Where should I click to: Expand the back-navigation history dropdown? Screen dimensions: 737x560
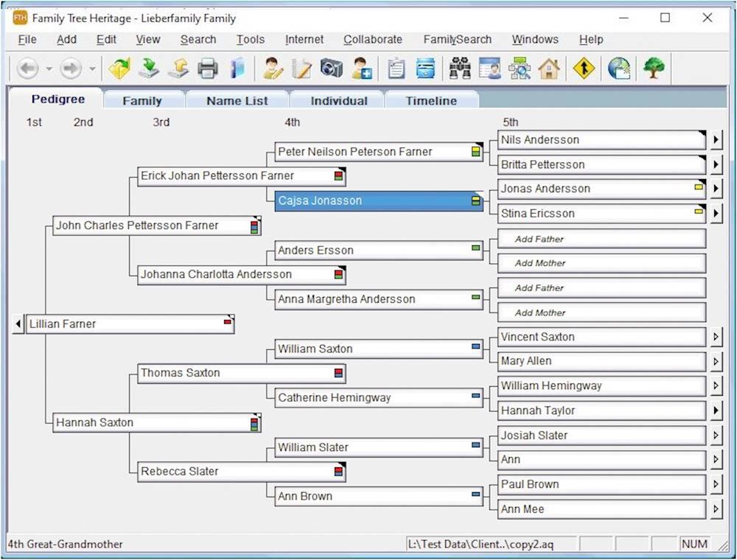tap(49, 69)
